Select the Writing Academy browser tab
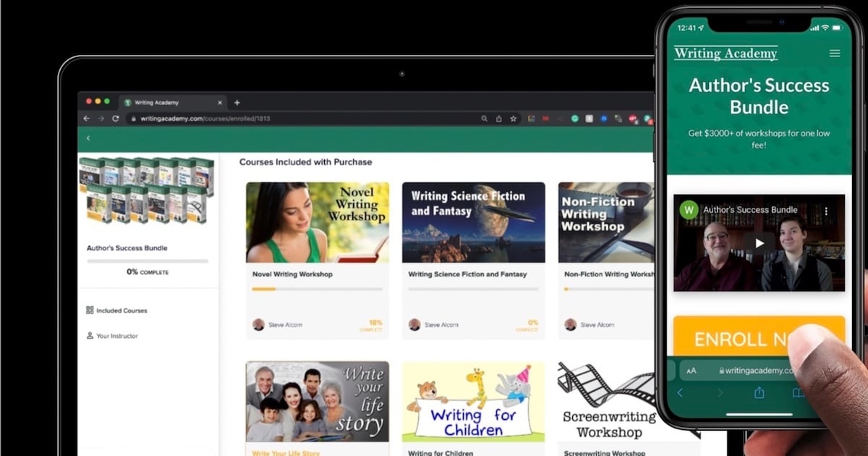The height and width of the screenshot is (456, 868). 174,103
